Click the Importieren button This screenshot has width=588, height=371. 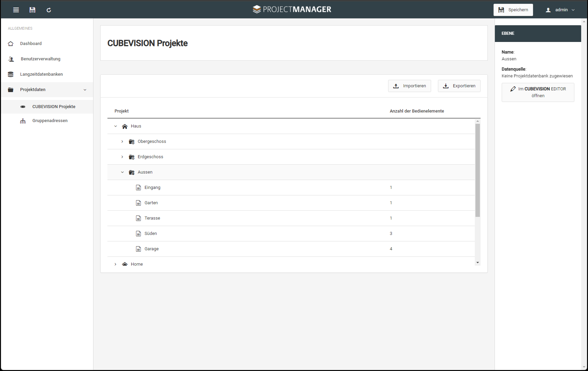point(409,86)
